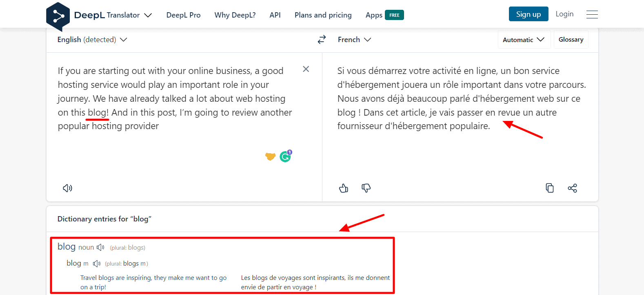The image size is (644, 295).
Task: Expand the French target language dropdown
Action: 354,40
